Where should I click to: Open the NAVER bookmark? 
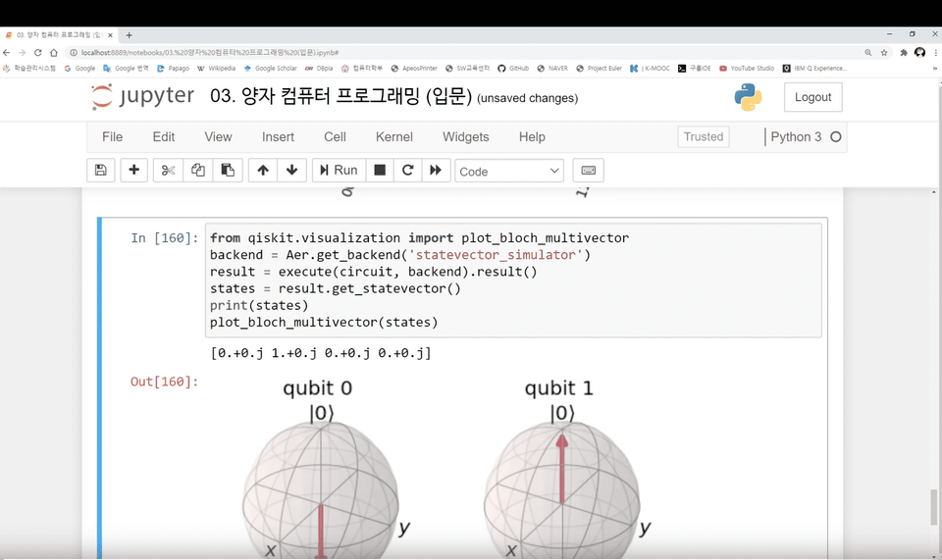(552, 69)
